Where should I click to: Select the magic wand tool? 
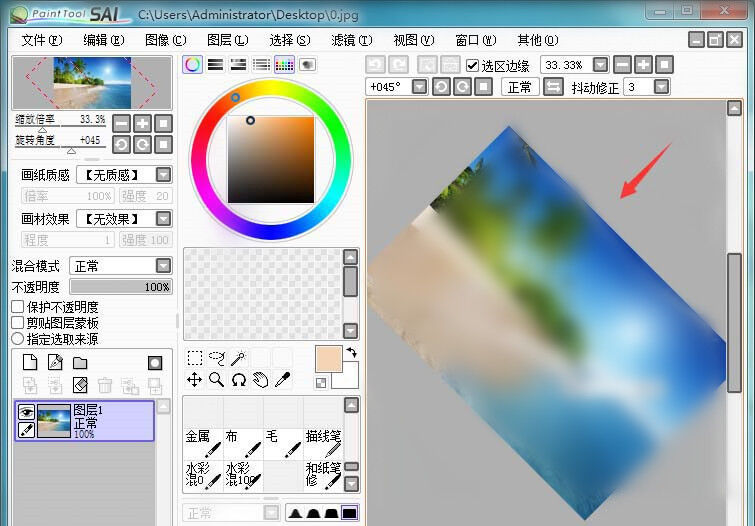tap(239, 358)
